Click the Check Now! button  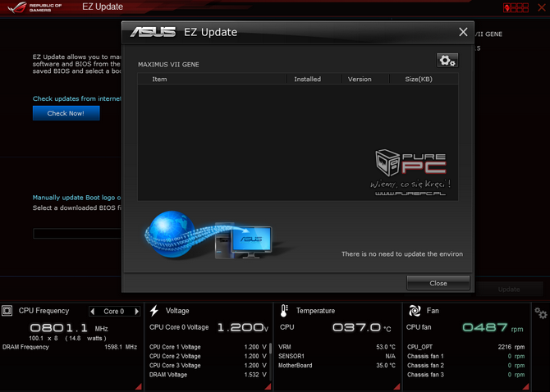pyautogui.click(x=66, y=113)
